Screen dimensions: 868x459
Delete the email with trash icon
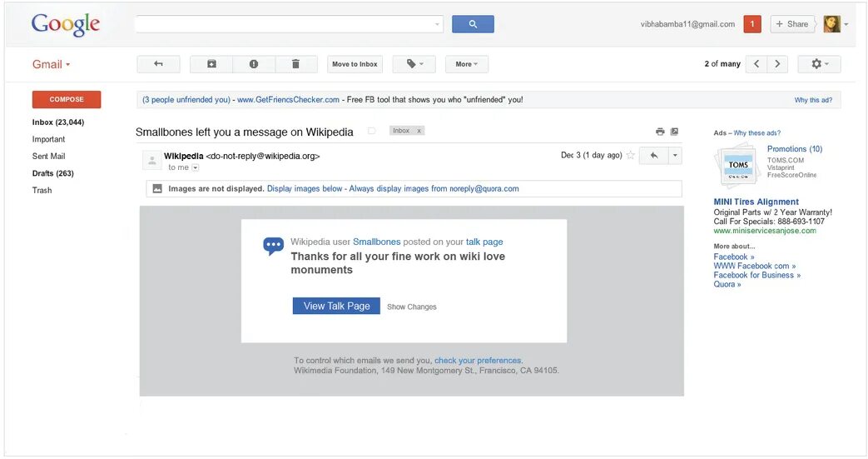(295, 64)
